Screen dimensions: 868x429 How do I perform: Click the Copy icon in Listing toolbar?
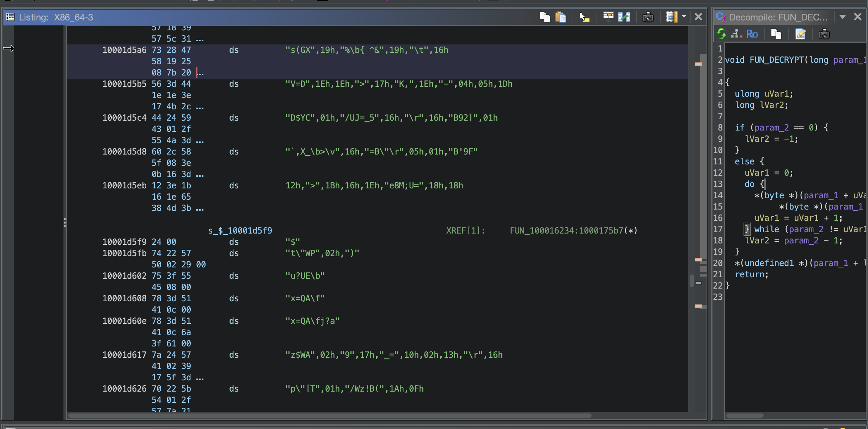[x=545, y=17]
